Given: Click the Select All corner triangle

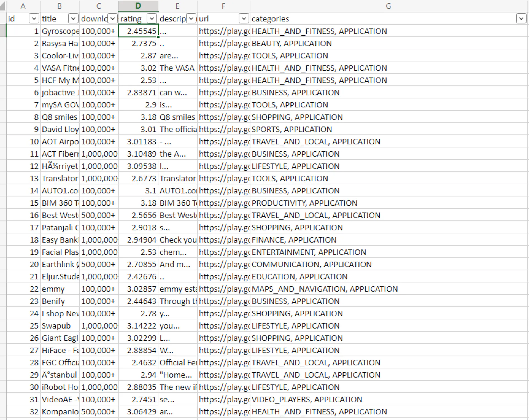Looking at the screenshot, I should [3, 6].
